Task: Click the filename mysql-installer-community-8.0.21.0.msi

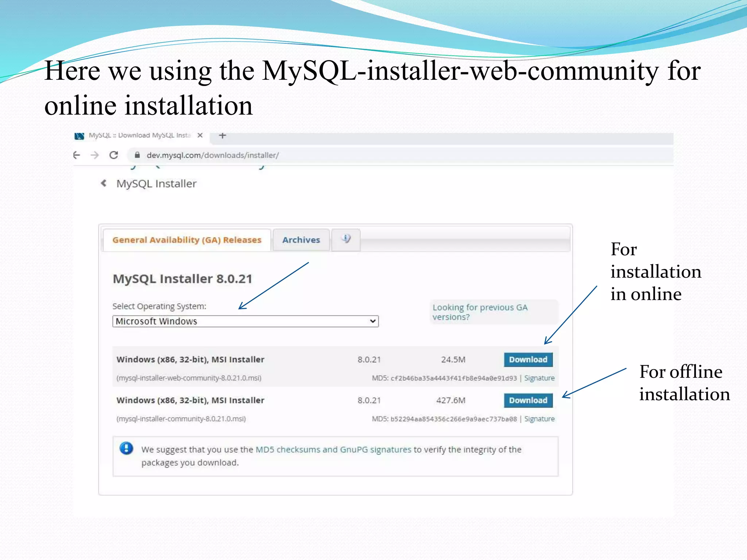Action: [x=181, y=419]
